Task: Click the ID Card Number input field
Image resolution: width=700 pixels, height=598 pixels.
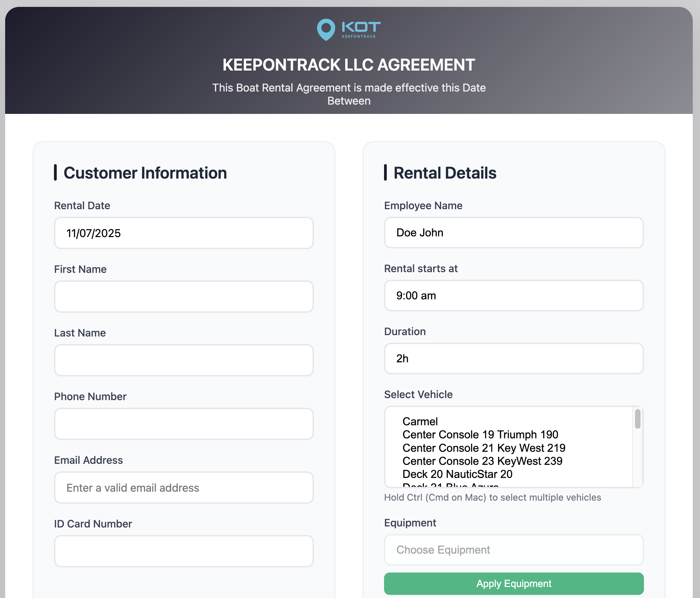Action: click(x=184, y=551)
